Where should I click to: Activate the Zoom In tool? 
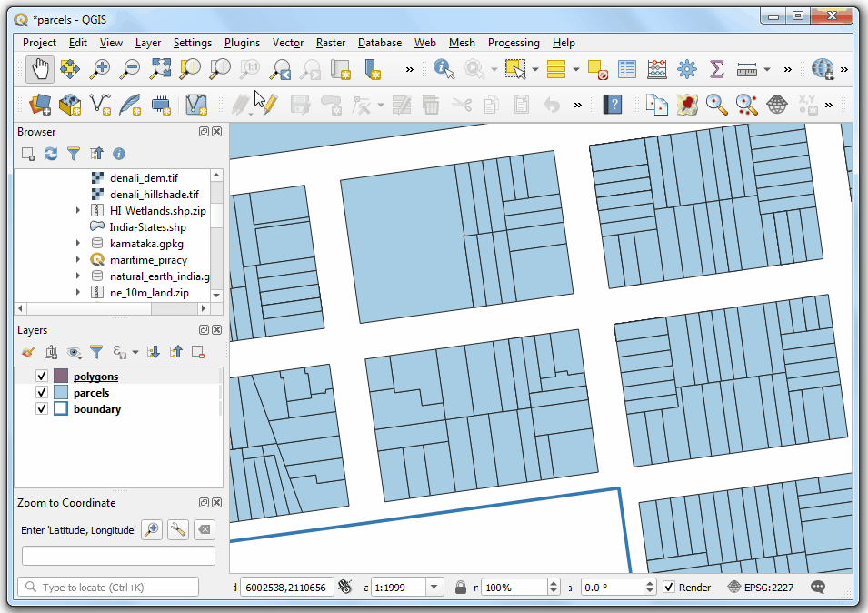[x=100, y=68]
